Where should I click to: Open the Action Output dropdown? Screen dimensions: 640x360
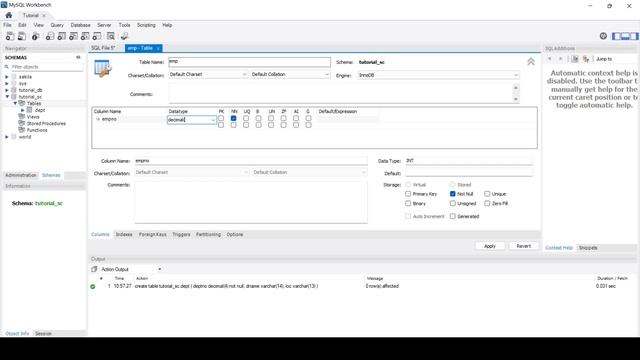(x=160, y=269)
